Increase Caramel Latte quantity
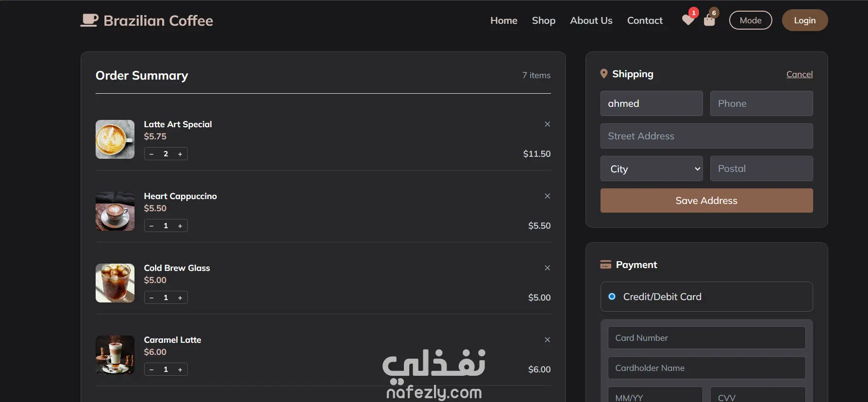The image size is (868, 402). 180,369
